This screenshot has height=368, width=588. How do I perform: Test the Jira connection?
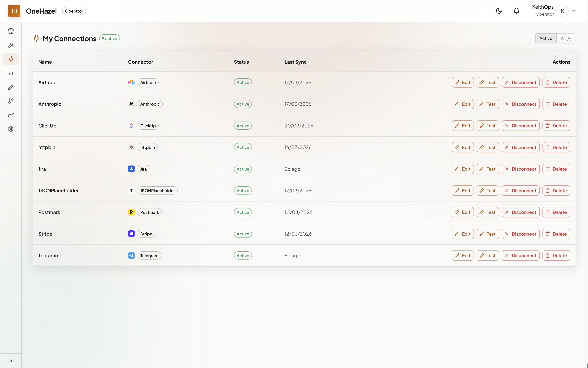click(487, 169)
